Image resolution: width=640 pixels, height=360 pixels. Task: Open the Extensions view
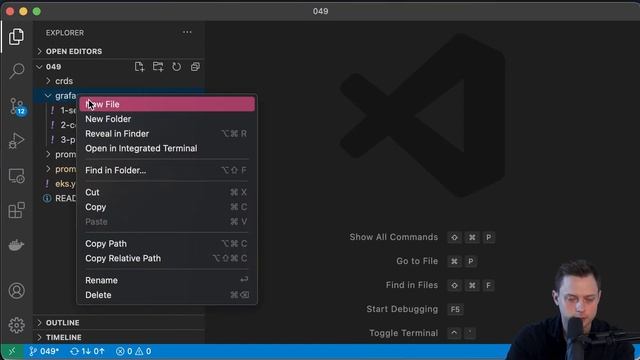pos(16,211)
